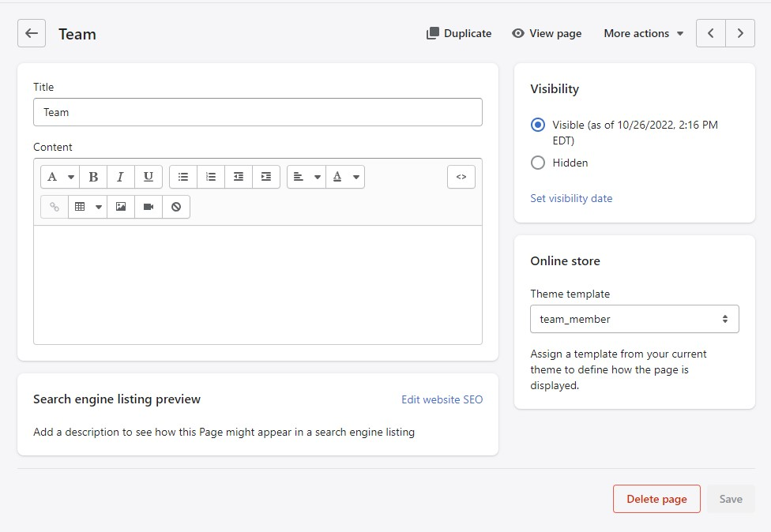Click the Delete page button
Screen dimensions: 771x532
(656, 499)
